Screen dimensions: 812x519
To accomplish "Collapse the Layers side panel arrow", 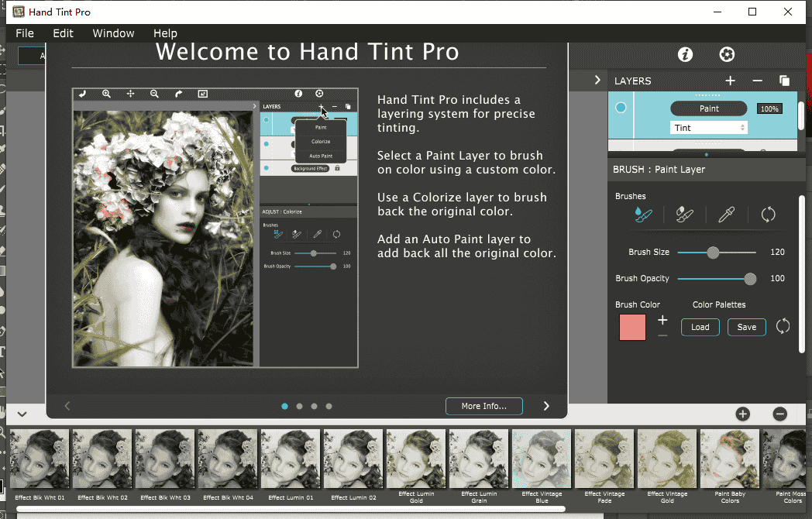I will [597, 81].
